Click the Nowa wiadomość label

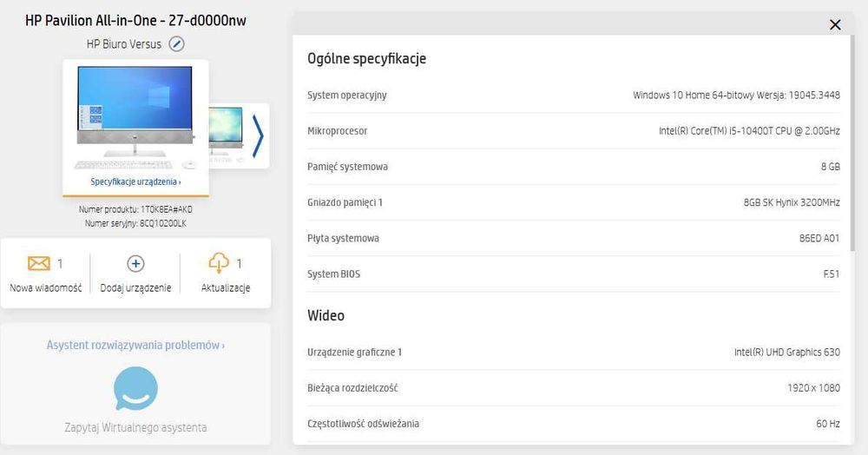[46, 287]
